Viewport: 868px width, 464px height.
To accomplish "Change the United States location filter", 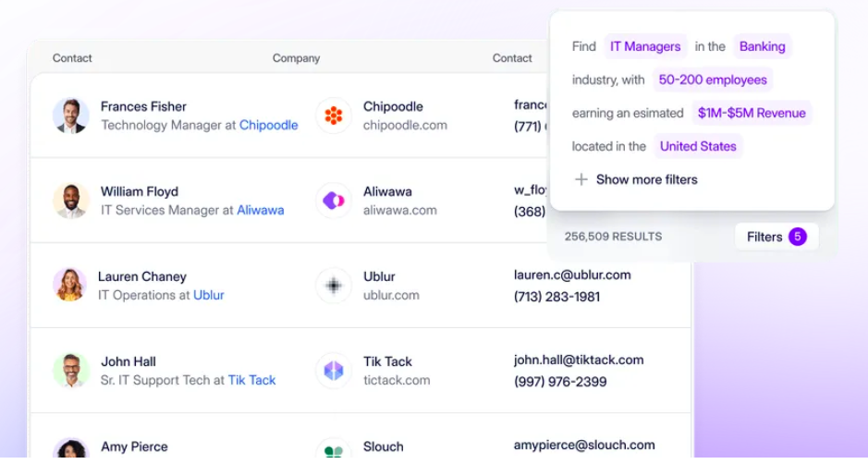I will 698,146.
